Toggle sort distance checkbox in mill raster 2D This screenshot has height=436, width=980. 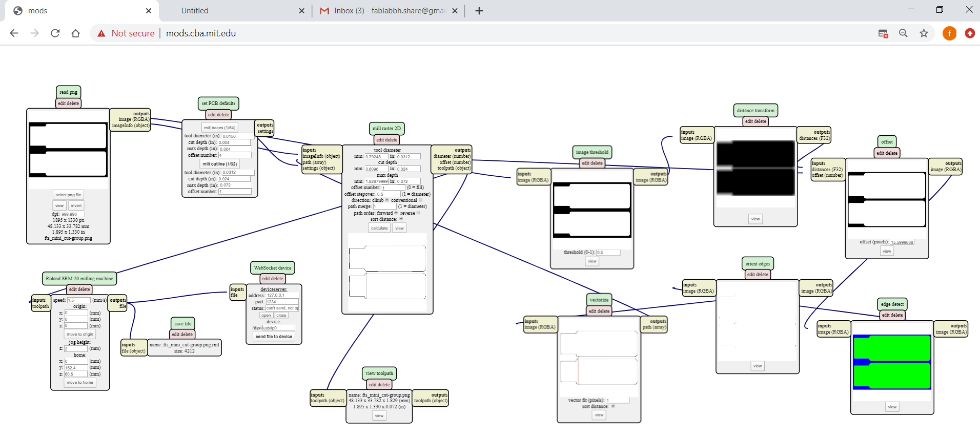[401, 219]
